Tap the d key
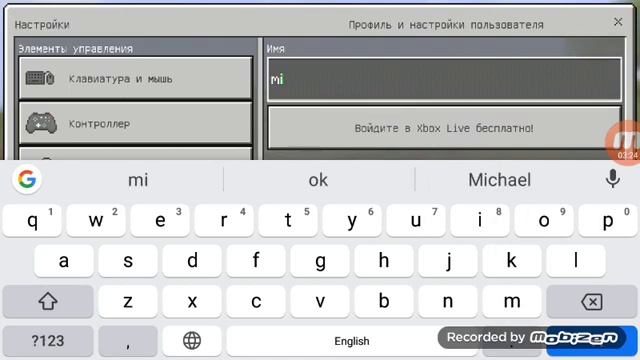640x360 pixels. [192, 261]
